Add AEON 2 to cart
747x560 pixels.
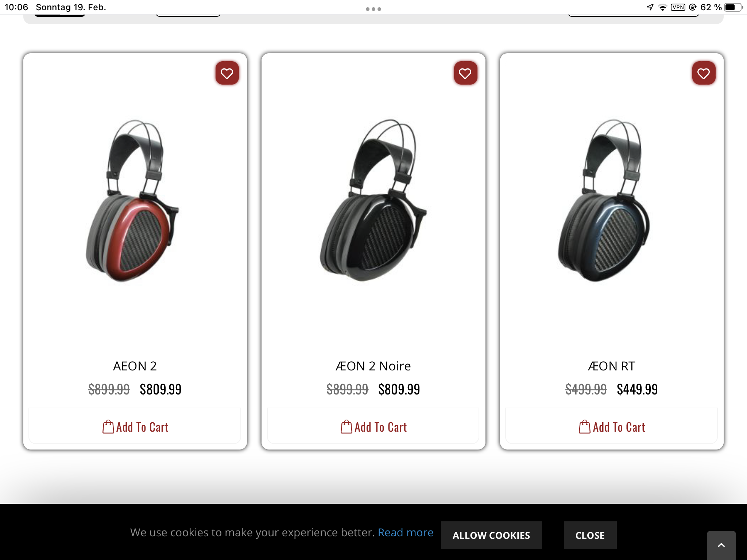click(x=135, y=427)
